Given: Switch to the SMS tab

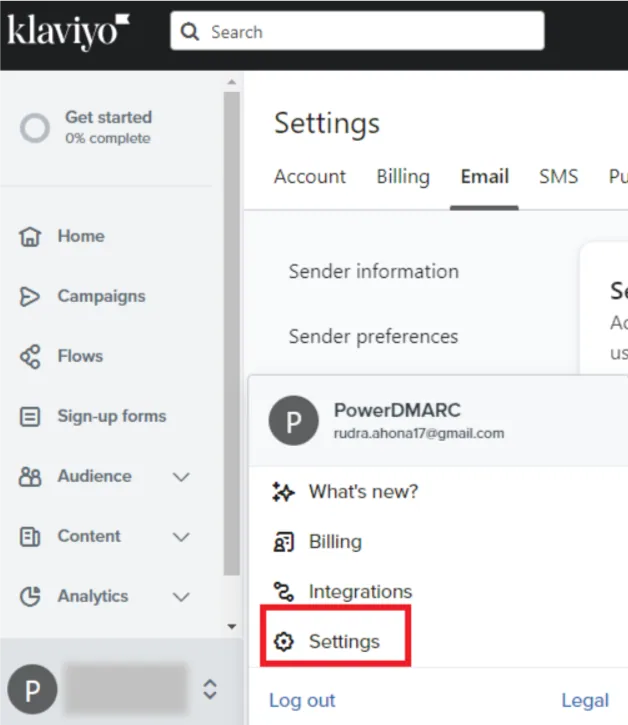Looking at the screenshot, I should tap(559, 177).
